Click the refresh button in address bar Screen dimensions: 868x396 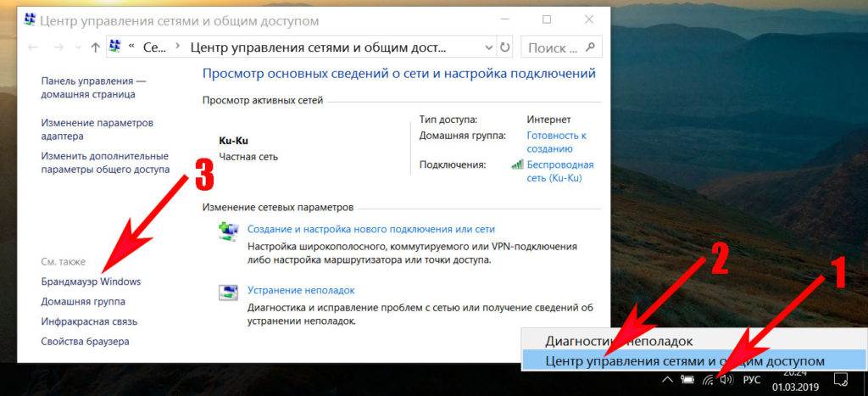(x=505, y=48)
